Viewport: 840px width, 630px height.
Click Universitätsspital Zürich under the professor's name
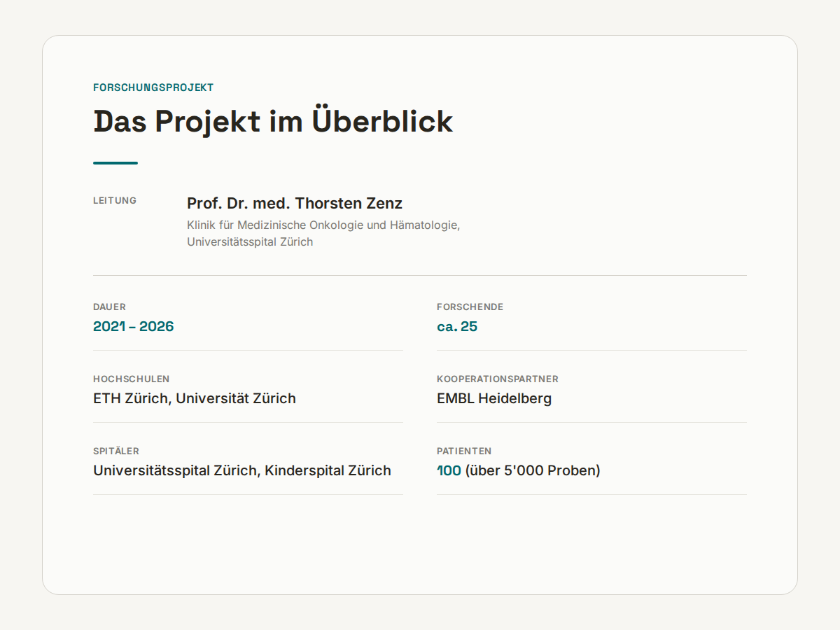click(250, 242)
